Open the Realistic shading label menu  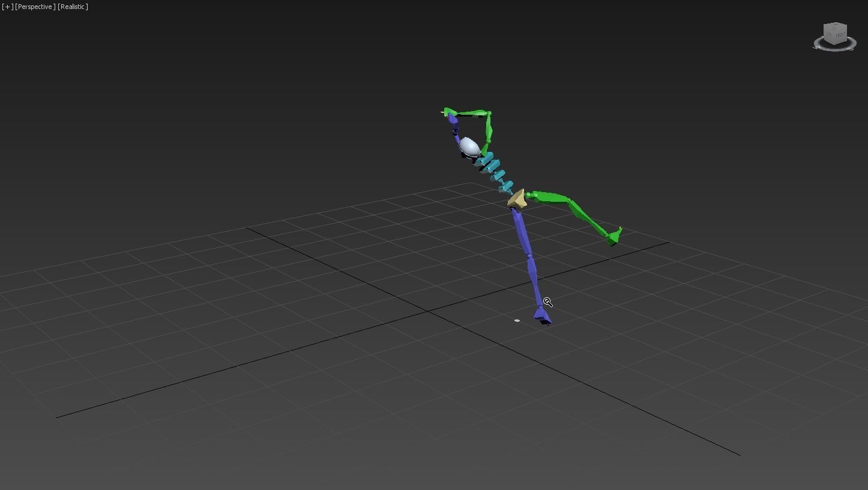(73, 7)
